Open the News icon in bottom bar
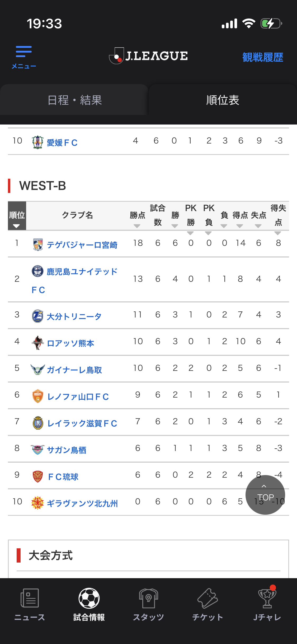The image size is (297, 644). pos(30,598)
